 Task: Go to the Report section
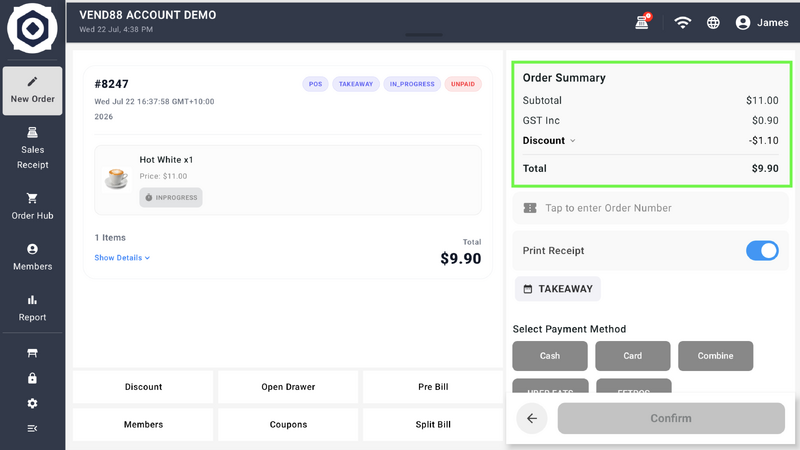click(x=32, y=308)
